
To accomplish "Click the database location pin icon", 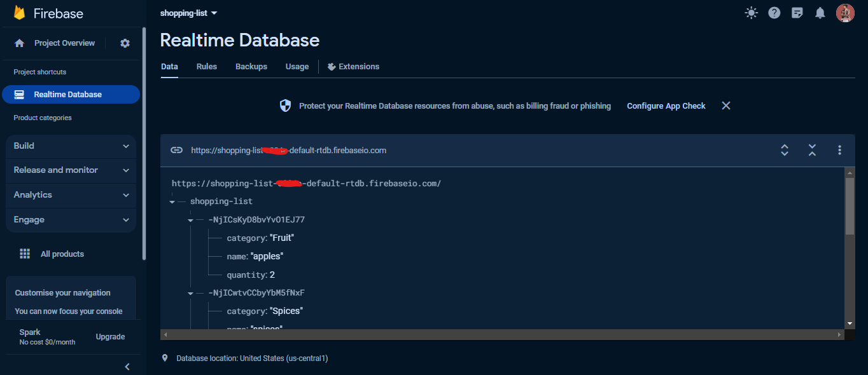I will pyautogui.click(x=165, y=358).
